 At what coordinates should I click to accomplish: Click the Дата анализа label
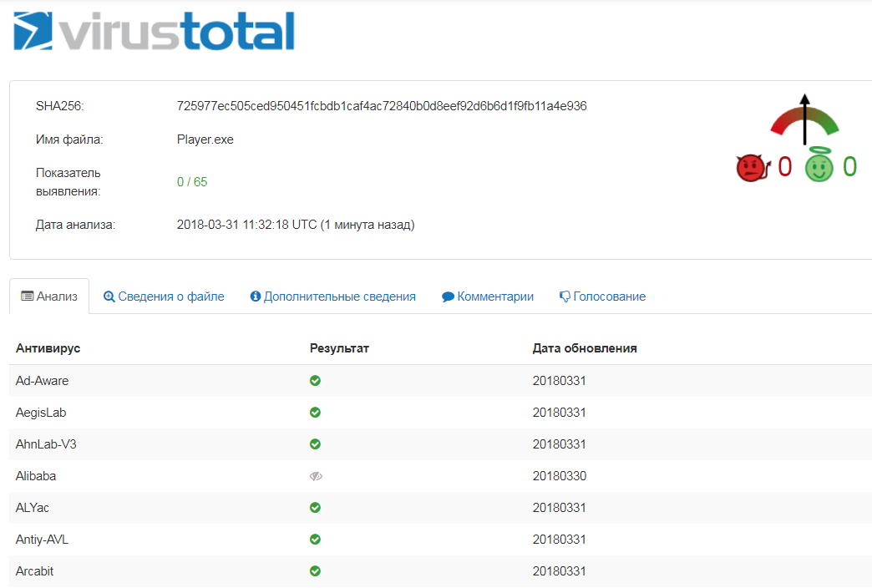76,225
